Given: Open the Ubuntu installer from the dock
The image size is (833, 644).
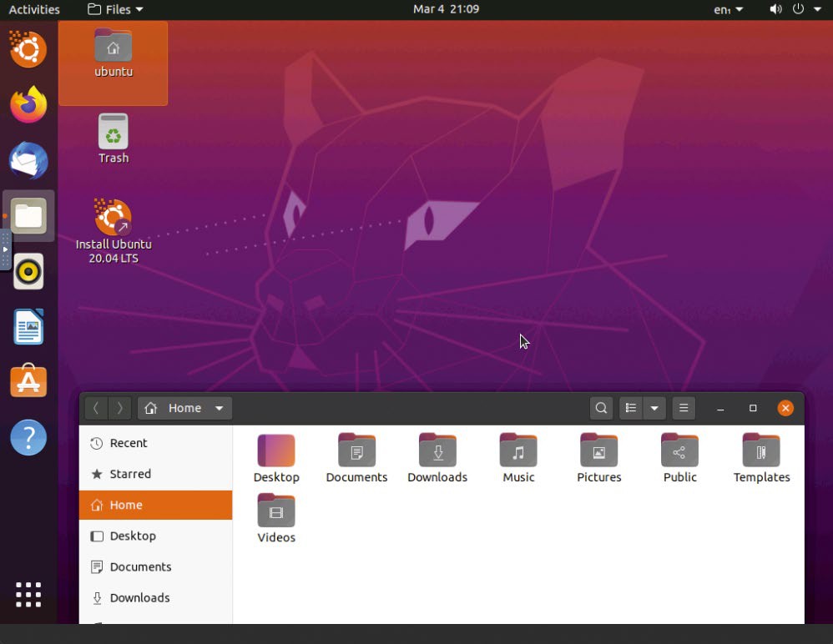Looking at the screenshot, I should pyautogui.click(x=28, y=49).
